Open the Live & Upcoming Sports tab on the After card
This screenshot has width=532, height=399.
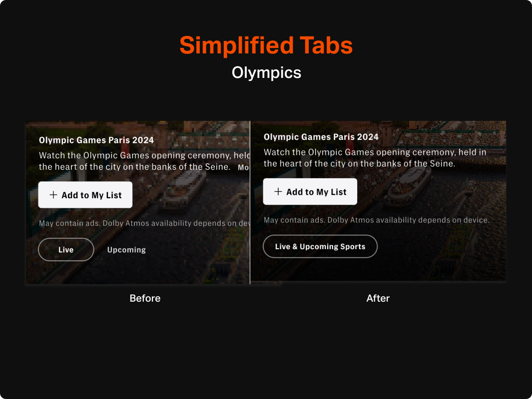(320, 246)
